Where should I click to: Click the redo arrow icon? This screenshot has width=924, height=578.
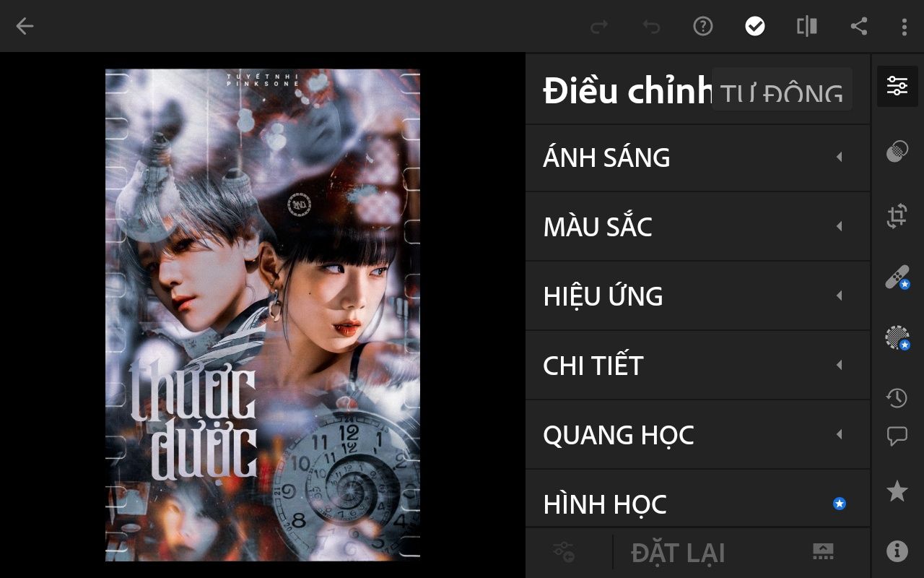coord(599,27)
